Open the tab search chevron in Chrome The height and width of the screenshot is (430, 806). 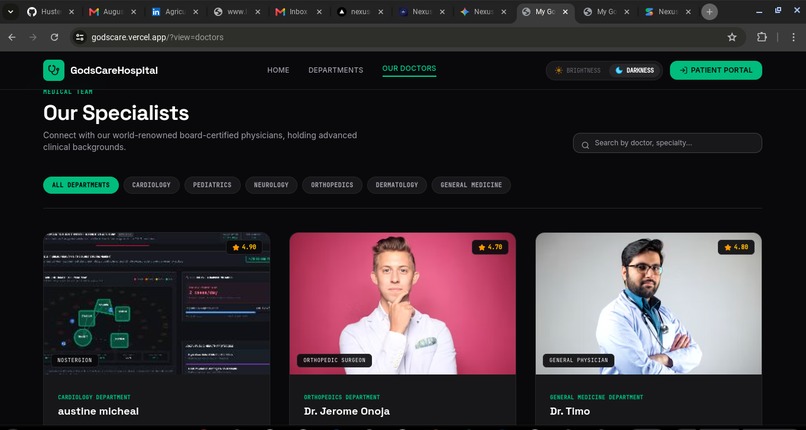(x=10, y=12)
